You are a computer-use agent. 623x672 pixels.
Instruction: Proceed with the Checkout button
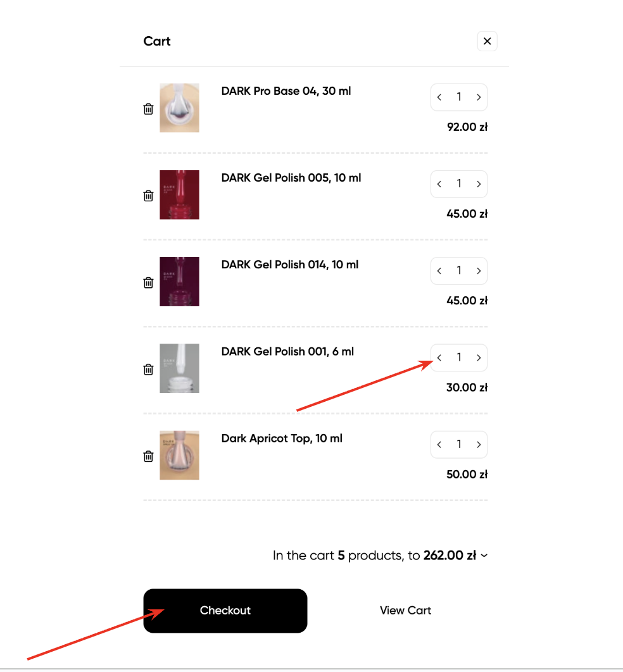(225, 611)
